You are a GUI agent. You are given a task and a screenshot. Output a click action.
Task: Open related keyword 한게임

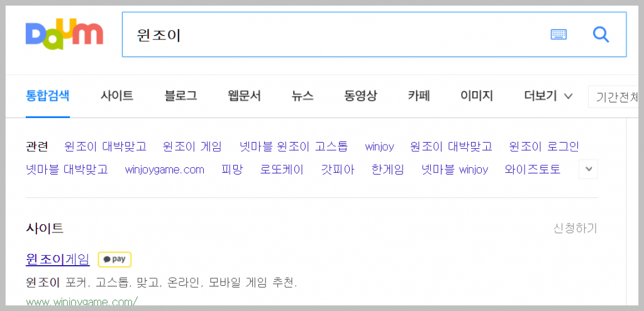[387, 170]
